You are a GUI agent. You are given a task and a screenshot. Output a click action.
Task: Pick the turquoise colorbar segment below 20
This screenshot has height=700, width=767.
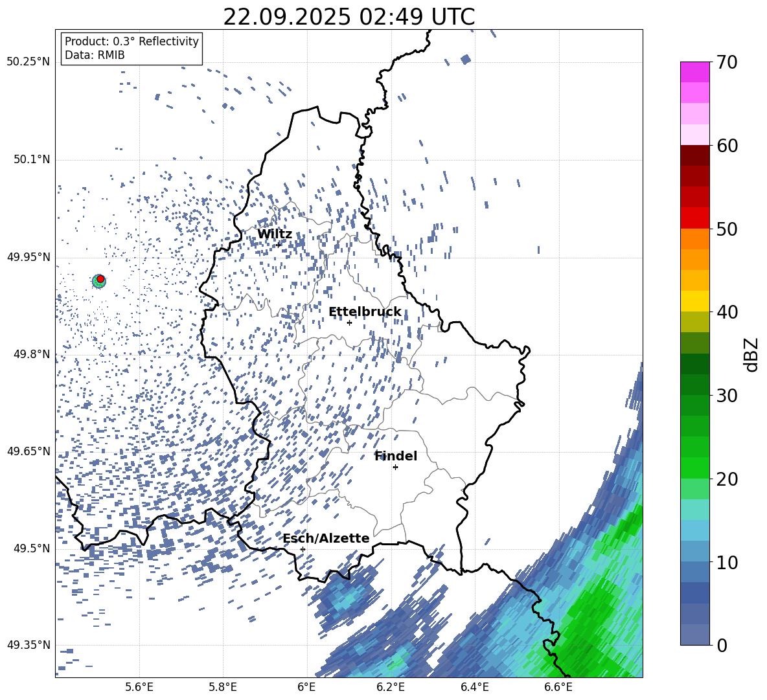coord(694,510)
